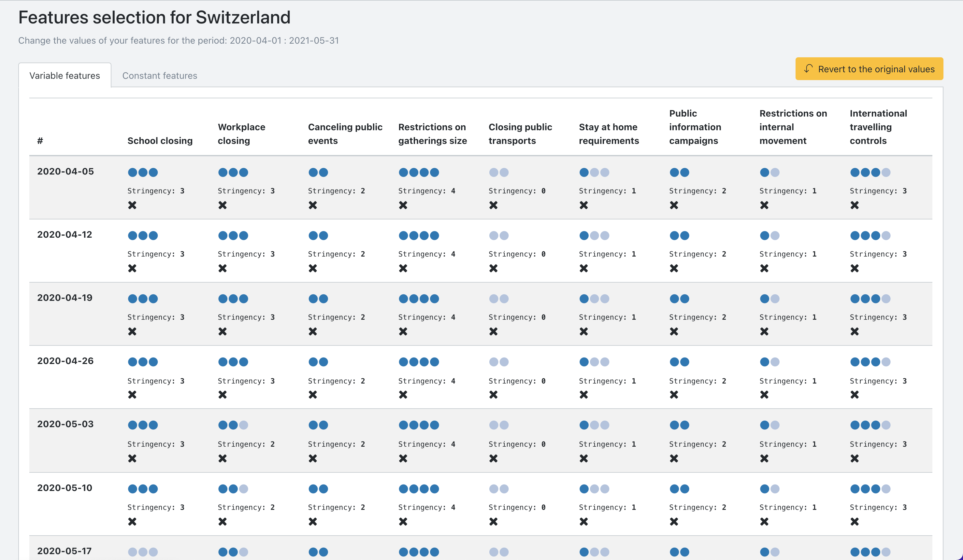Click the revert to original values button
Image resolution: width=963 pixels, height=560 pixels.
click(x=870, y=68)
